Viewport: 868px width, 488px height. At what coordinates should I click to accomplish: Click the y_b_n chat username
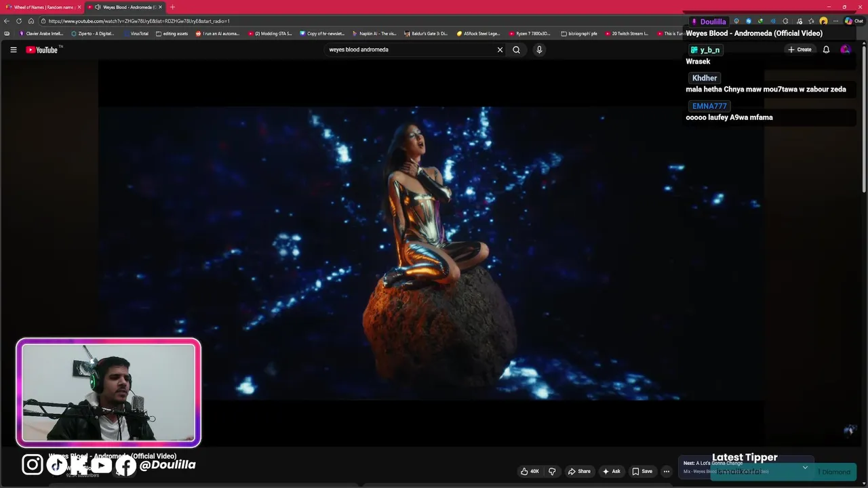click(x=705, y=49)
